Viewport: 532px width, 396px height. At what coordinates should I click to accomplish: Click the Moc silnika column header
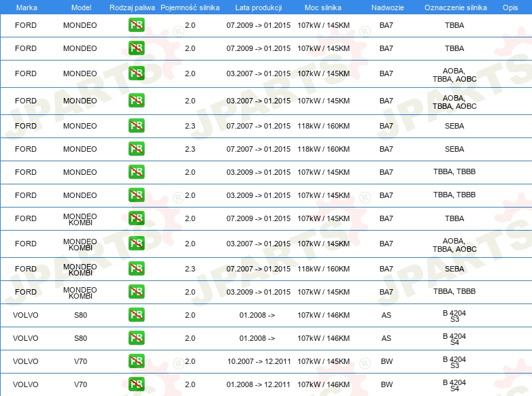tap(323, 7)
